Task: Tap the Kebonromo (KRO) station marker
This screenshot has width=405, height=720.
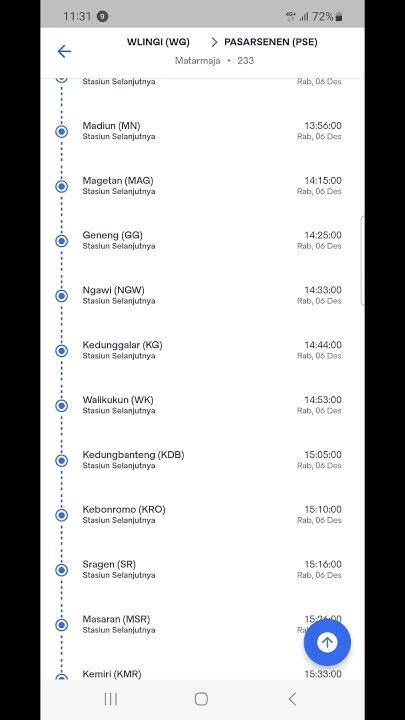Action: pyautogui.click(x=62, y=515)
